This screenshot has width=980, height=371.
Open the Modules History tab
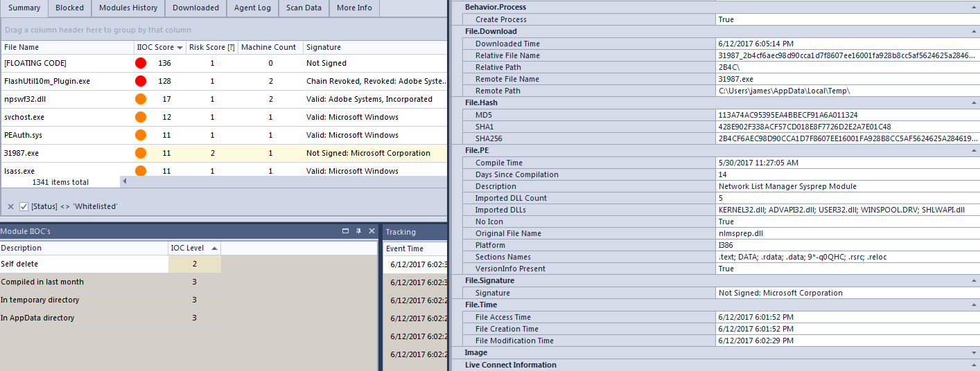coord(128,8)
